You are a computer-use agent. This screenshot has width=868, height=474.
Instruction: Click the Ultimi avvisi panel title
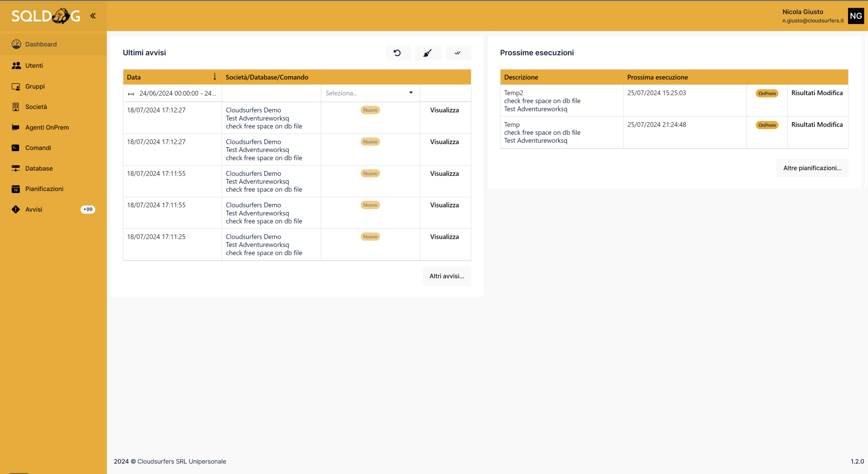[x=144, y=53]
